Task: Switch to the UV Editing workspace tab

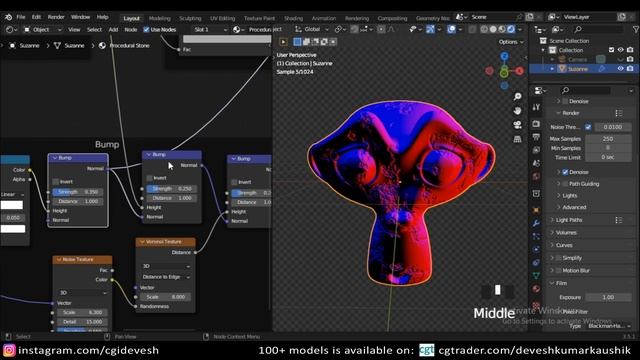Action: coord(222,18)
